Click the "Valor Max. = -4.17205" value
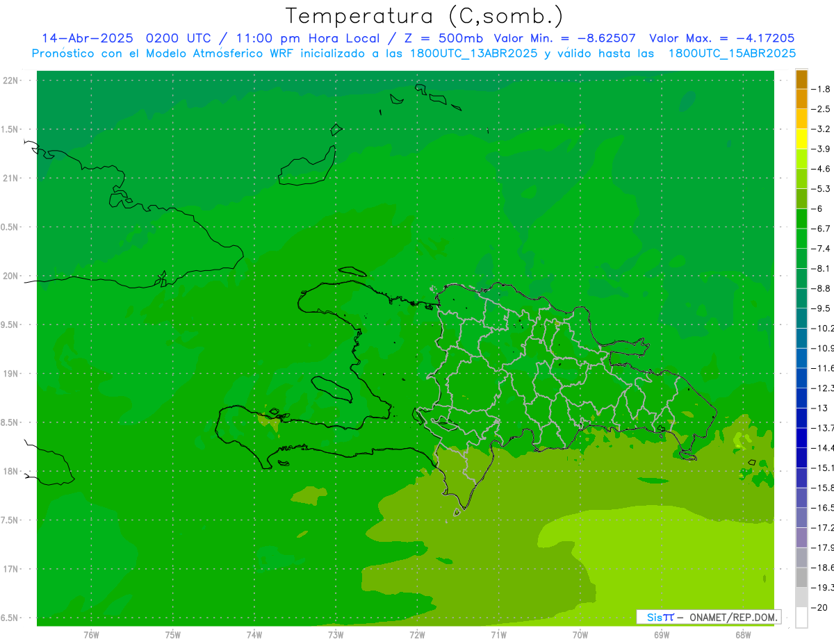Screen dimensions: 834x644 721,39
